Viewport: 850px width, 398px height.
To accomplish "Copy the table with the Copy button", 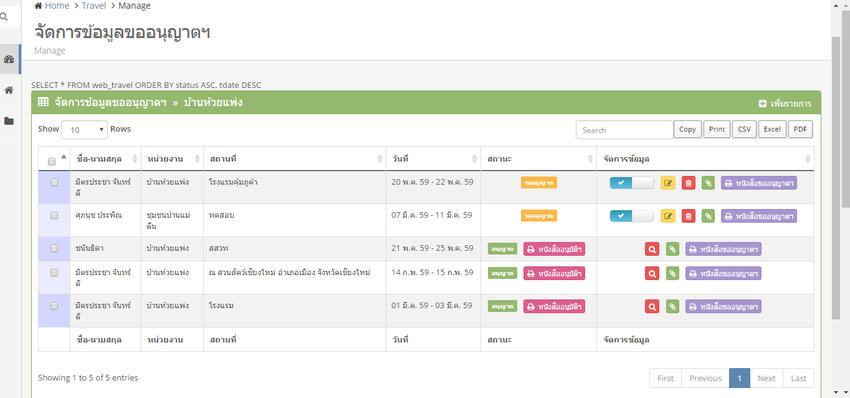I will (x=687, y=130).
